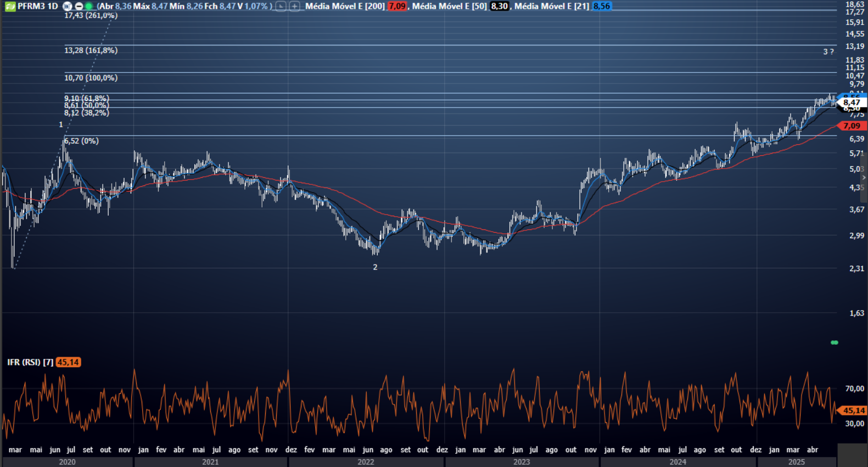Viewport: 868px width, 467px height.
Task: Click the 18,63 value atop price axis
Action: click(855, 4)
